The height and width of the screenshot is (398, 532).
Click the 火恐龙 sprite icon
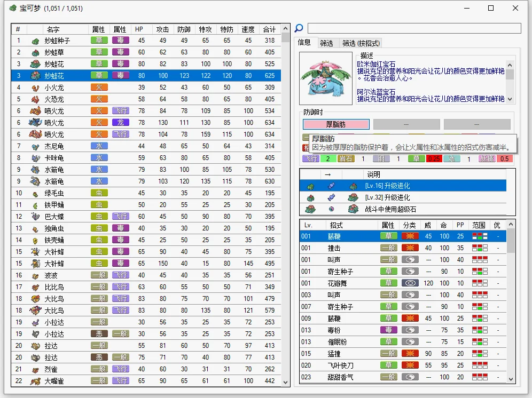click(35, 99)
